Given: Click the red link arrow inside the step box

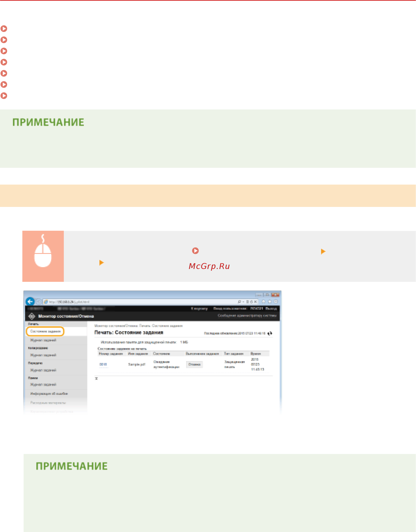Looking at the screenshot, I should tap(195, 251).
